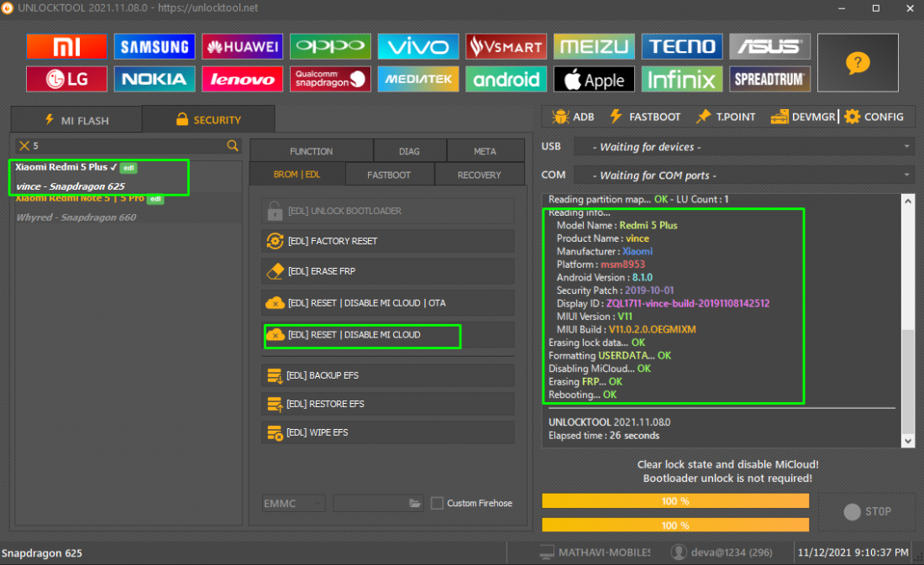Click the log scroll-down arrow
Viewport: 924px width, 565px height.
[x=908, y=441]
